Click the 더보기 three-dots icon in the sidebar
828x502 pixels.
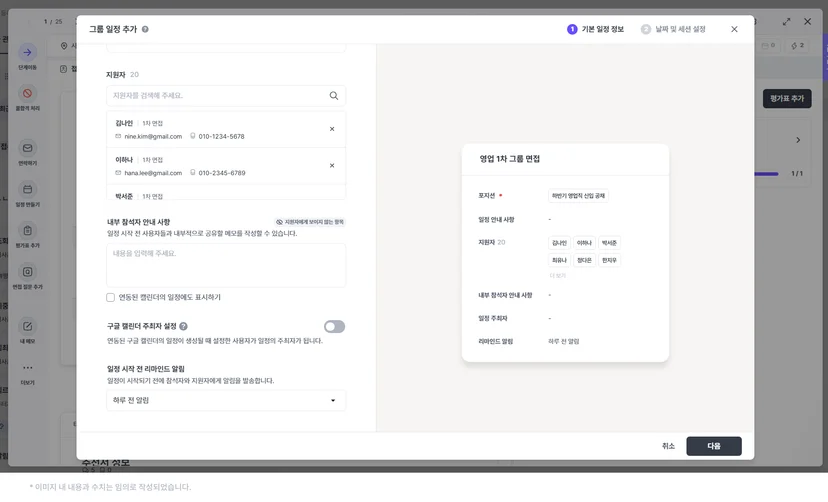click(27, 367)
